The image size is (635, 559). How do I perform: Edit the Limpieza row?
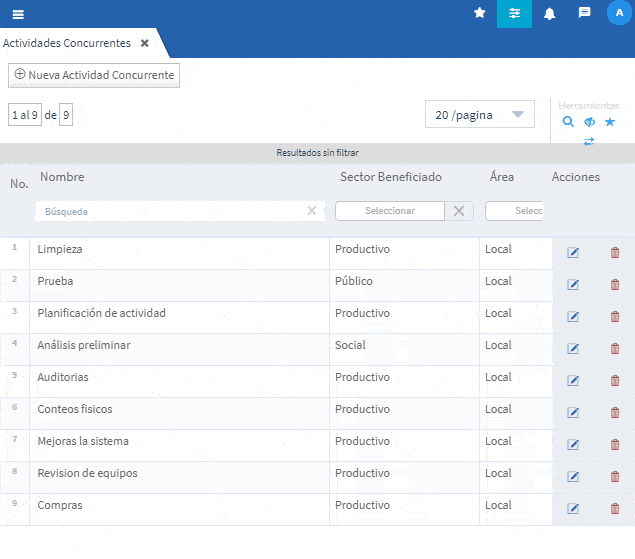[x=573, y=252]
